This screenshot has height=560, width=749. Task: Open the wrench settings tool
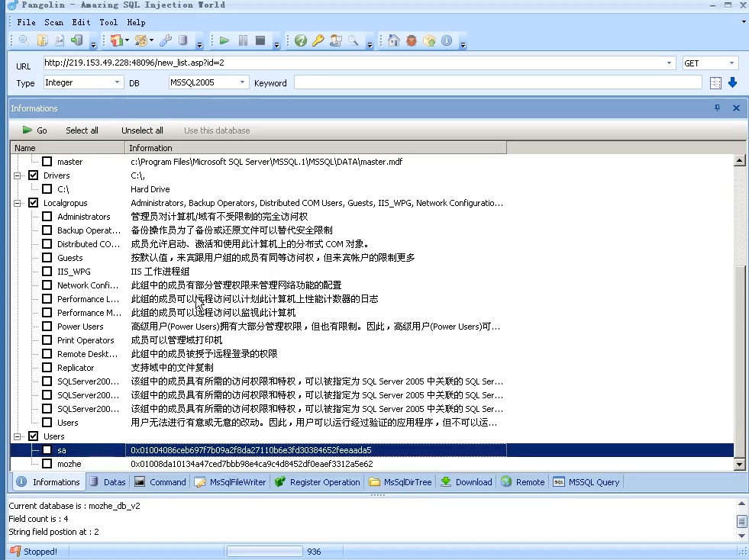coord(166,40)
